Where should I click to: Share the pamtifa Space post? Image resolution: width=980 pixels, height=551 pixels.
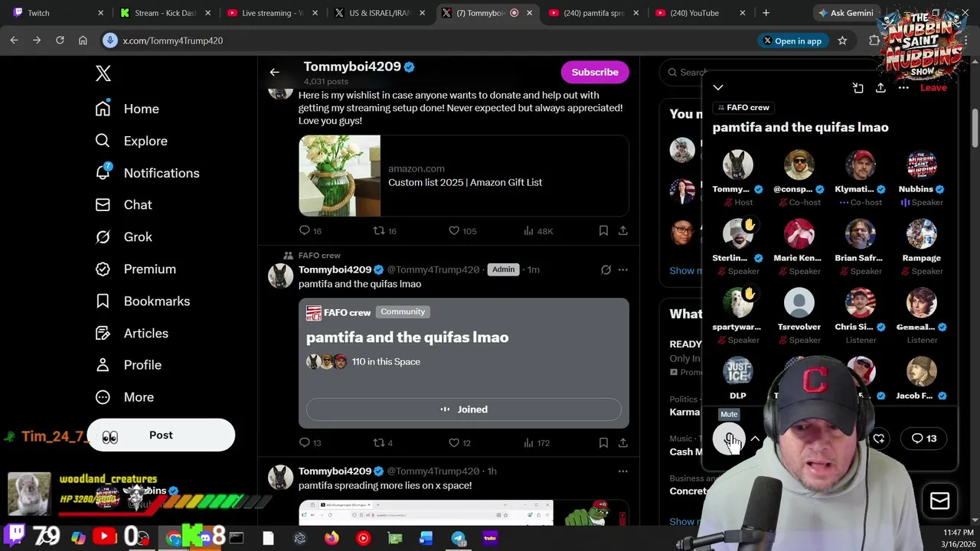(623, 442)
